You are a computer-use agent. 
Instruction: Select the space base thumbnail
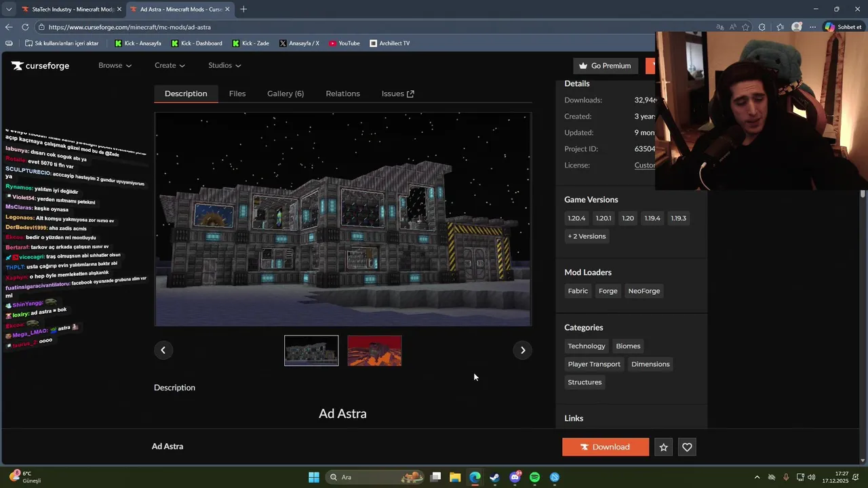point(311,350)
